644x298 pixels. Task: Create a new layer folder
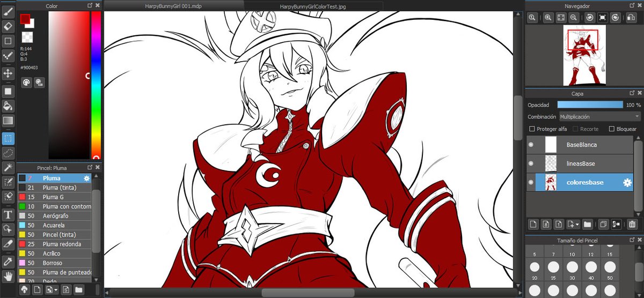587,225
